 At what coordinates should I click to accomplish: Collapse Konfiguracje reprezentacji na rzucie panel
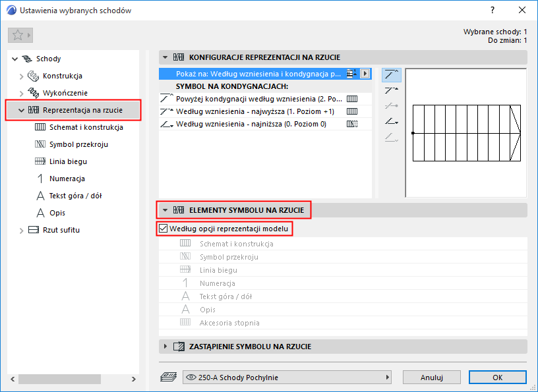165,57
